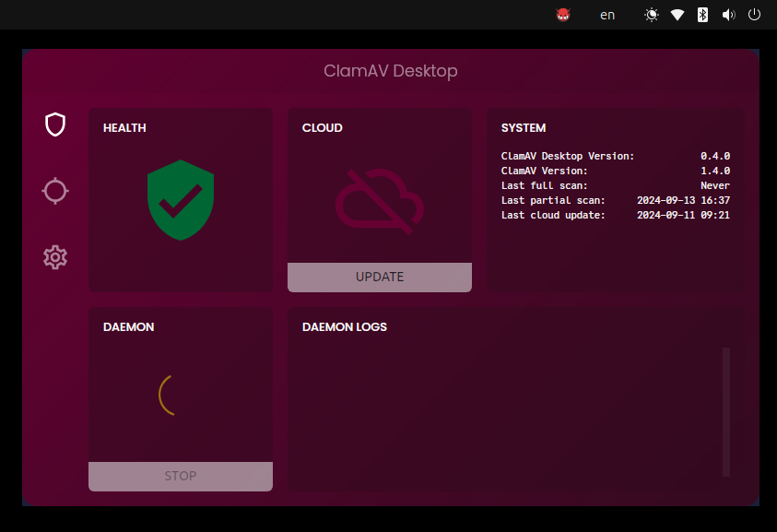Open the settings gear in sidebar

(x=55, y=257)
